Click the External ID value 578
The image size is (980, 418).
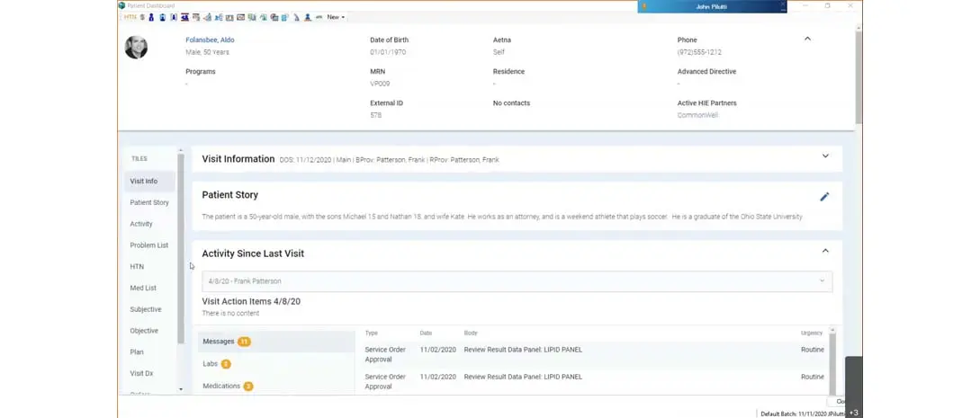pos(375,115)
